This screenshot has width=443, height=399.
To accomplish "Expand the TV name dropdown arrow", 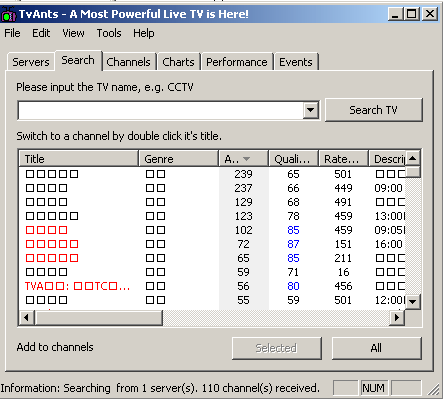I will point(310,110).
